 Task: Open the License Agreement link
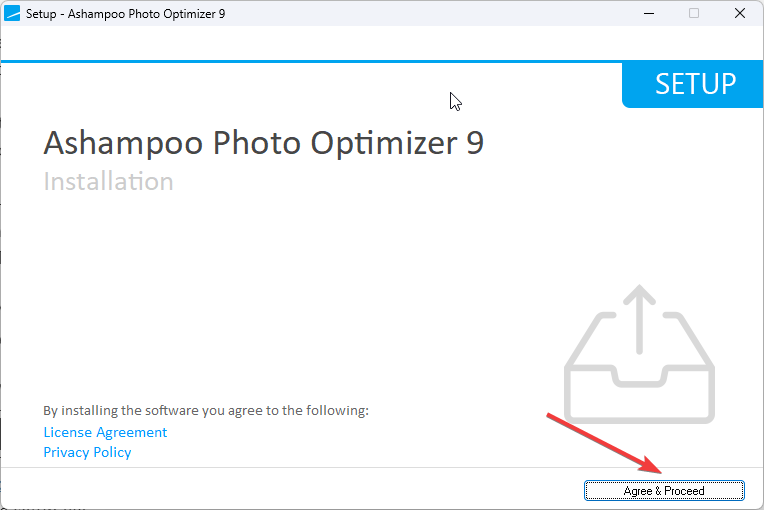[105, 432]
